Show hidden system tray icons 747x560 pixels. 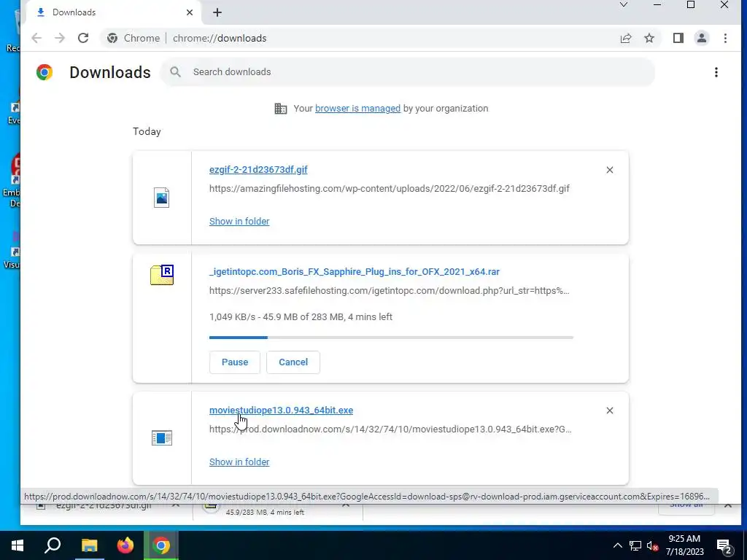[x=617, y=545]
